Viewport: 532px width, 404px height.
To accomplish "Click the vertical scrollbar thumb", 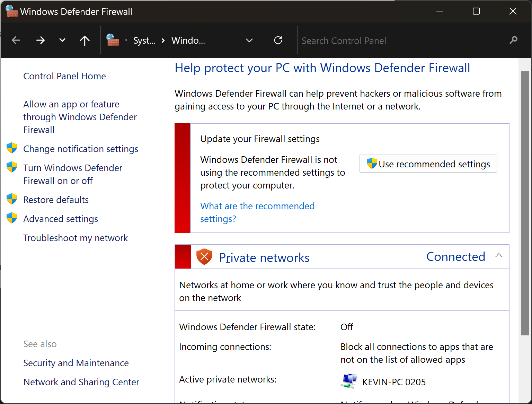I will pyautogui.click(x=525, y=203).
